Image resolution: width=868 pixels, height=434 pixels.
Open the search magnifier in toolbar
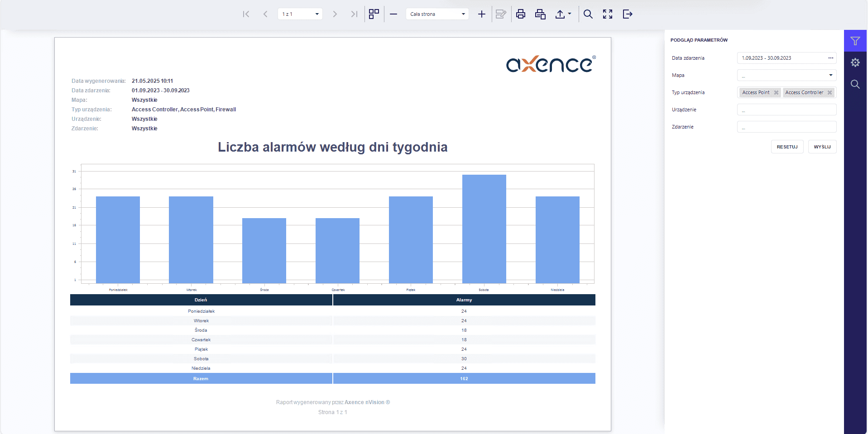pos(588,14)
